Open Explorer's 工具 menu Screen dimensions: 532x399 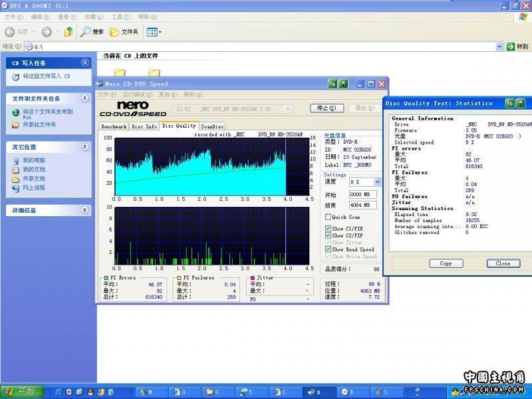tap(121, 17)
